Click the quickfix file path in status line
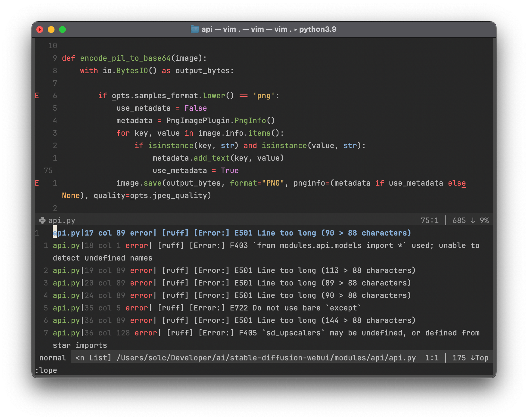 (x=266, y=358)
